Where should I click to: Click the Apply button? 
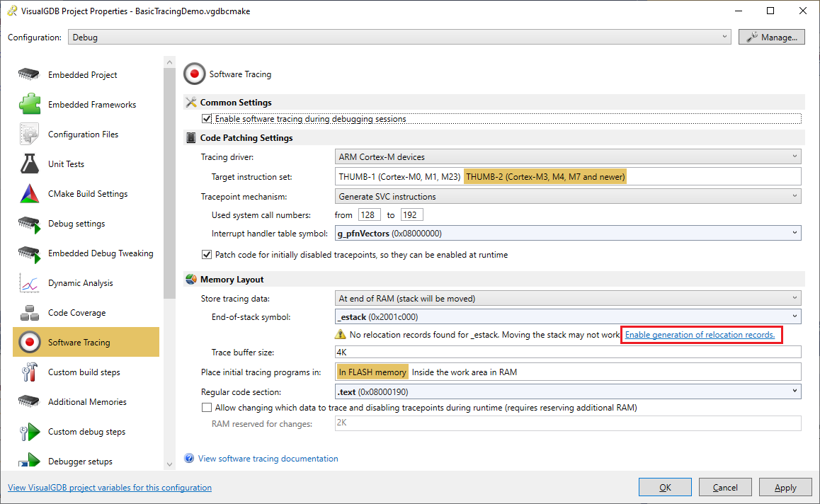click(785, 487)
